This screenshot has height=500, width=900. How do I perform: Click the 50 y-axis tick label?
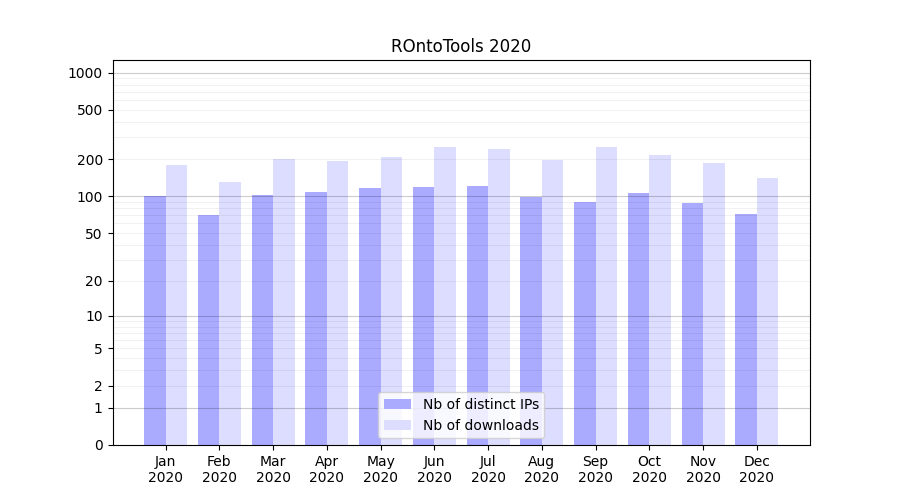coord(94,234)
